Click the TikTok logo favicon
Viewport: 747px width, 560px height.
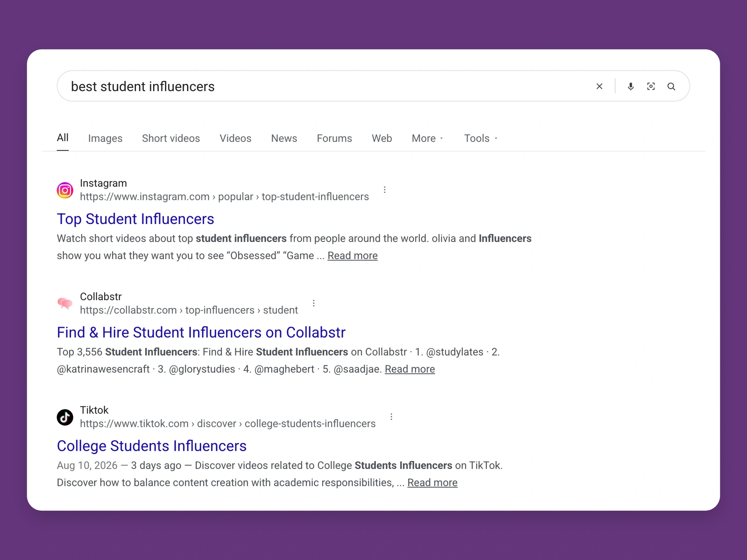pos(65,417)
